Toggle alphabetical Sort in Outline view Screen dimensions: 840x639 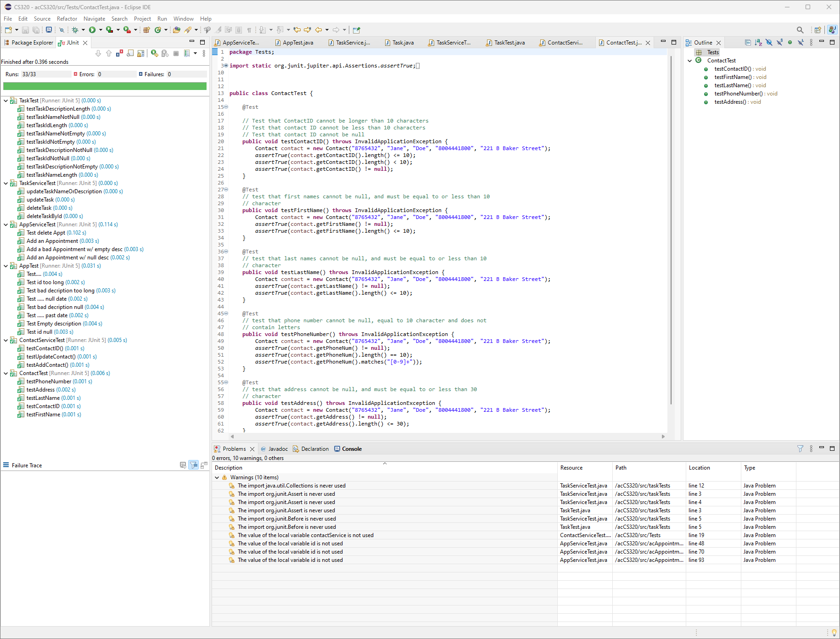tap(758, 43)
